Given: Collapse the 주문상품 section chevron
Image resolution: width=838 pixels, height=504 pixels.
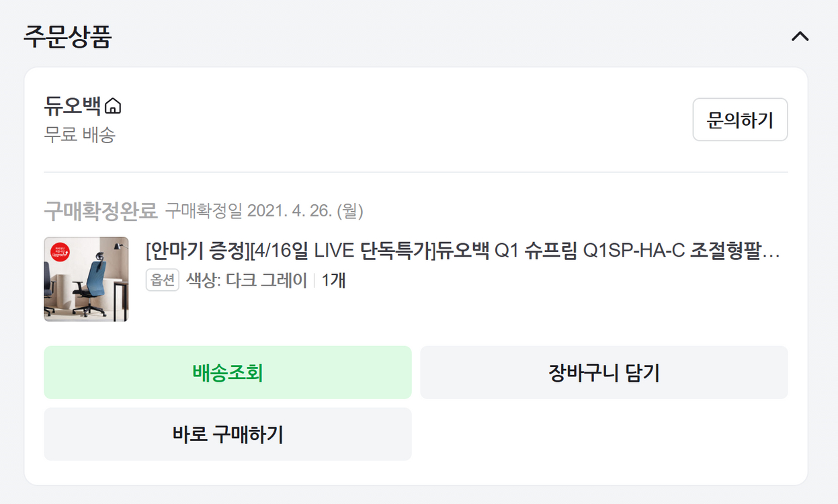Looking at the screenshot, I should (x=800, y=37).
